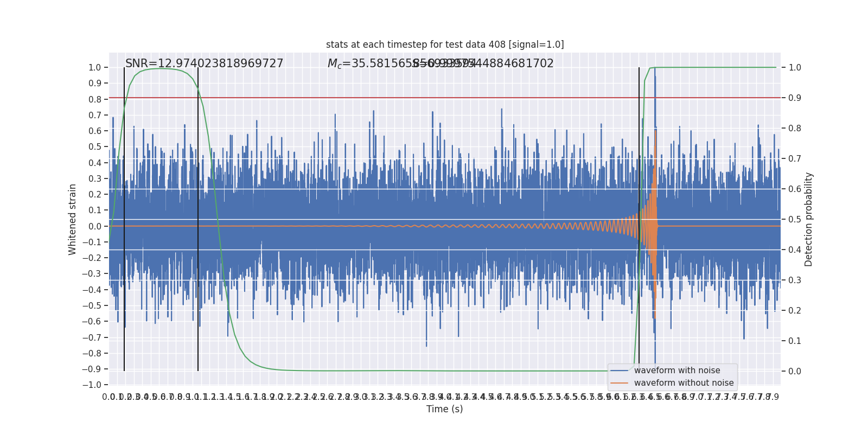This screenshot has width=868, height=434.
Task: Click the left y-axis tick label −0.5
Action: pos(92,305)
